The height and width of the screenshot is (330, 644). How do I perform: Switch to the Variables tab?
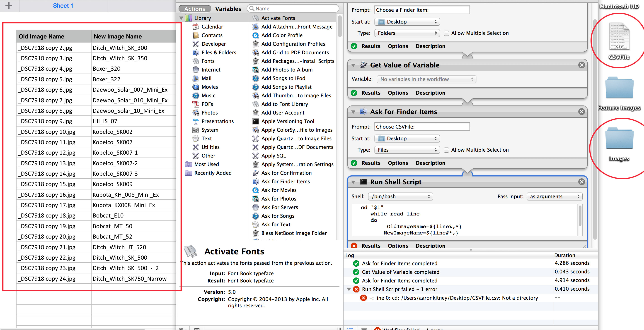[x=228, y=9]
